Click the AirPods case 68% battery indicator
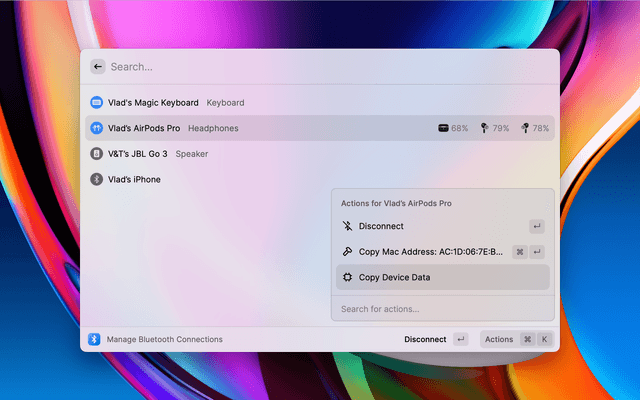The height and width of the screenshot is (400, 640). [x=453, y=128]
